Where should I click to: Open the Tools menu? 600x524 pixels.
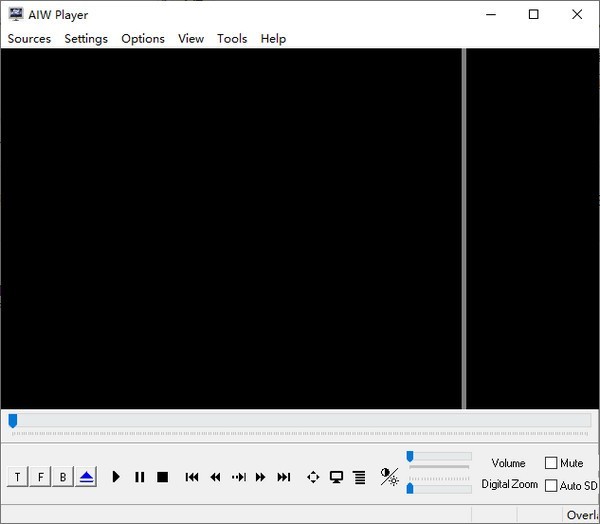(x=232, y=39)
